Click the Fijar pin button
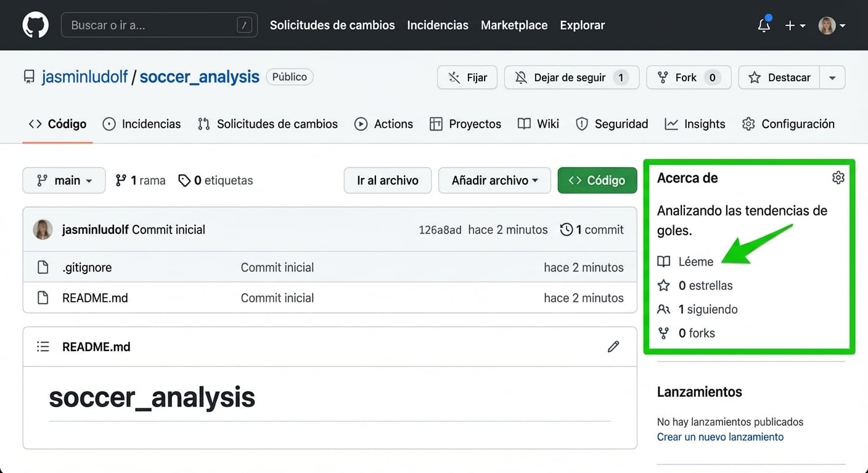 tap(467, 78)
